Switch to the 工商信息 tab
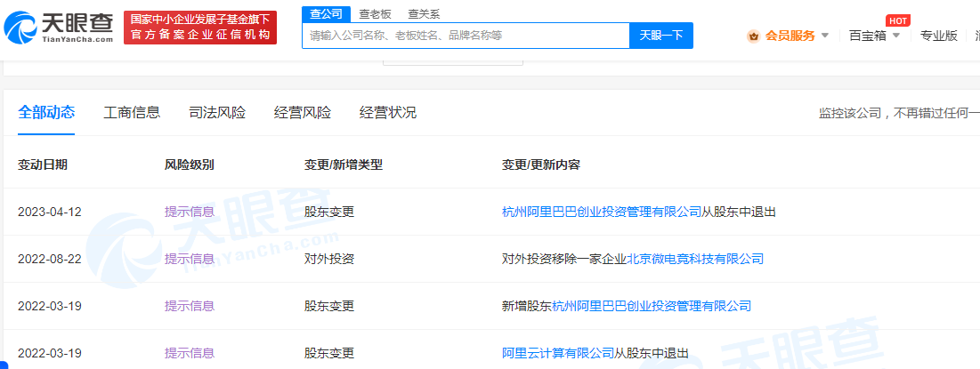Screen dimensions: 980x369 coord(132,113)
